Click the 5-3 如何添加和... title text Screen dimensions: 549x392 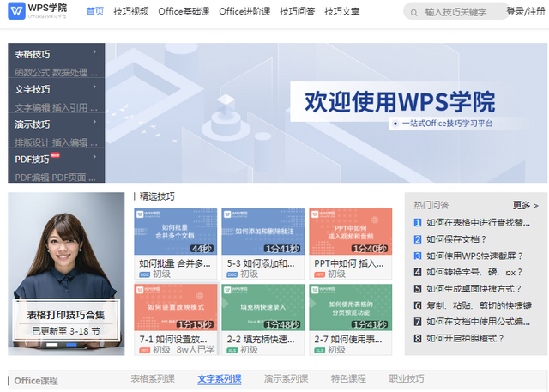(261, 263)
